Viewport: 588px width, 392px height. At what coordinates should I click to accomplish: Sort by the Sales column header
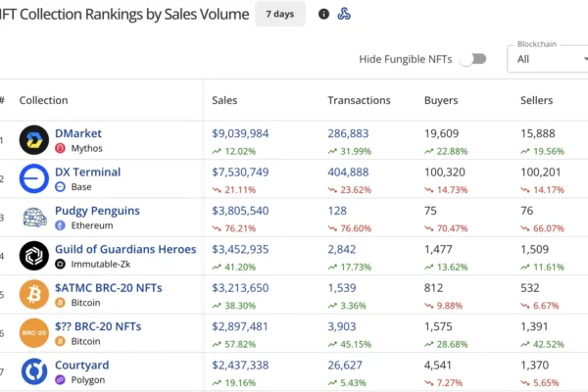(x=224, y=100)
